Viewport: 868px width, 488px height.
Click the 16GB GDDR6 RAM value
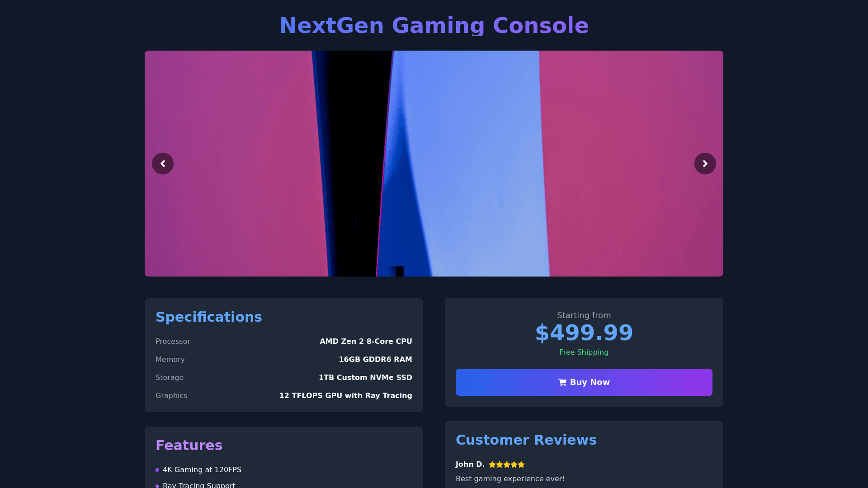(x=375, y=360)
